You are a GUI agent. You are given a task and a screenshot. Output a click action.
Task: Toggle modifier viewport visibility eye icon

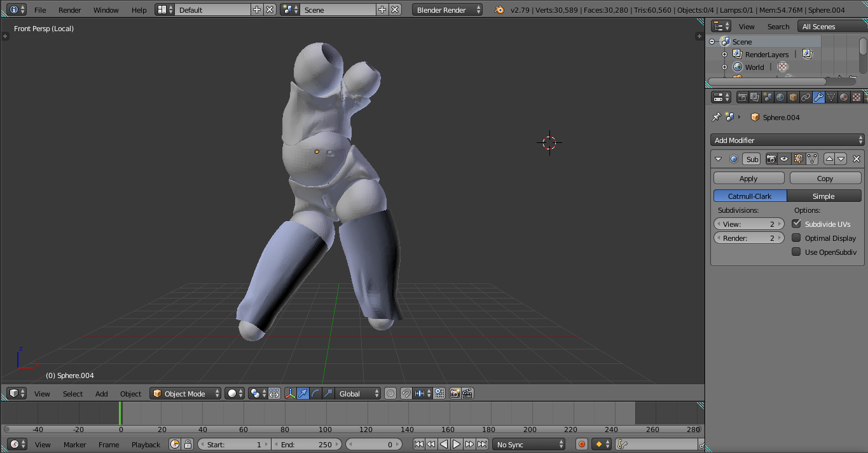785,159
